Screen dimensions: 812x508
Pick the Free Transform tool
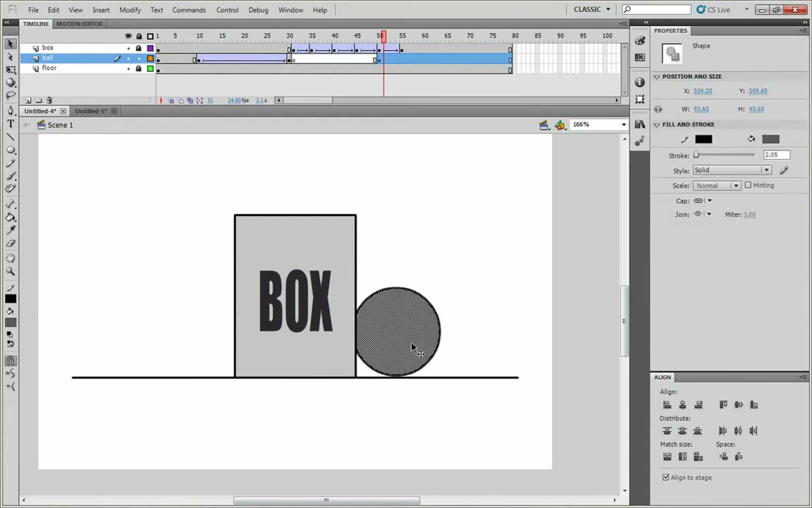click(11, 69)
